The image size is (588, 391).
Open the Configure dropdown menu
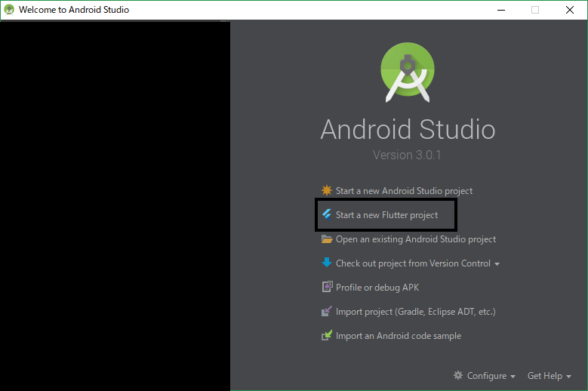click(x=491, y=376)
